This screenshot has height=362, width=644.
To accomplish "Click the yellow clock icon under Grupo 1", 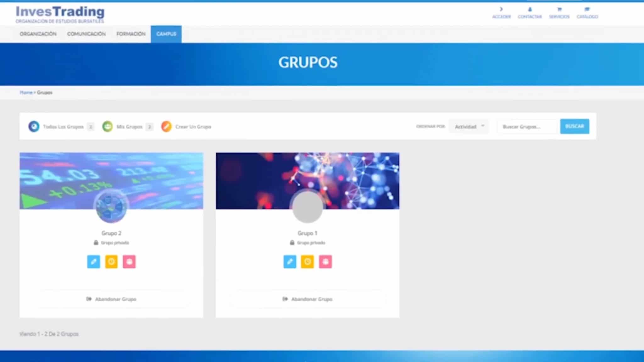I will 308,261.
